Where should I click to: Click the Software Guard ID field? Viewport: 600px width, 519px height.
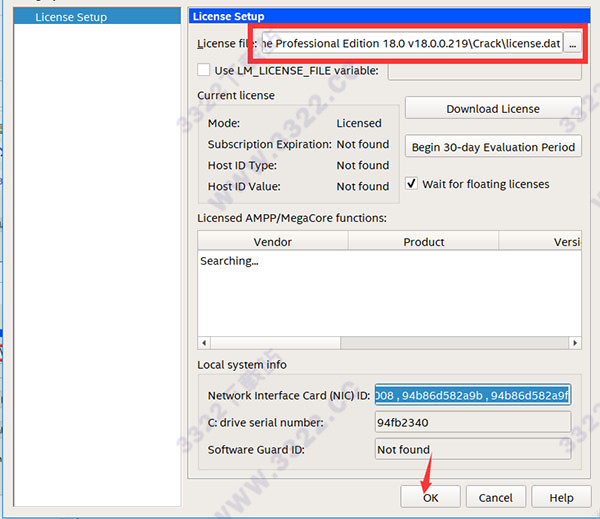[x=473, y=449]
